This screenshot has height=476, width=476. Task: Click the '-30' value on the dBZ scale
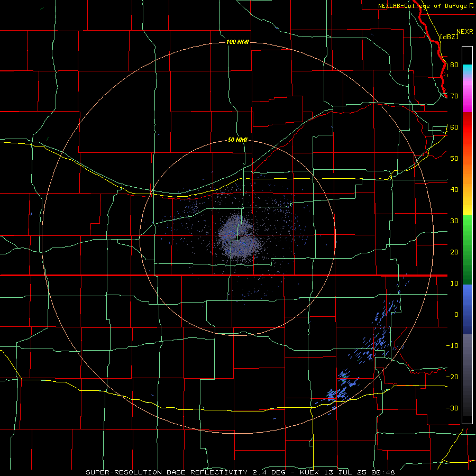coord(452,408)
